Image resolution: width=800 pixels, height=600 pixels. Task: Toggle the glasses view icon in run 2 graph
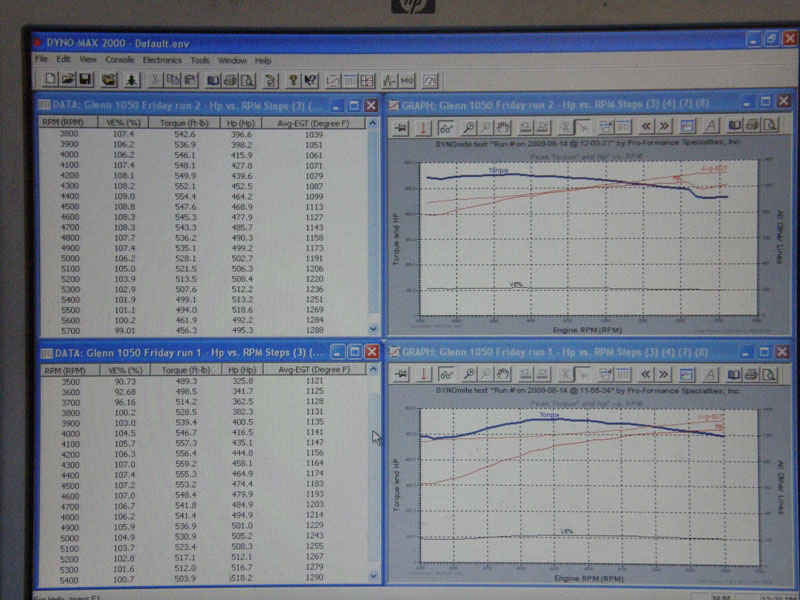[x=446, y=127]
